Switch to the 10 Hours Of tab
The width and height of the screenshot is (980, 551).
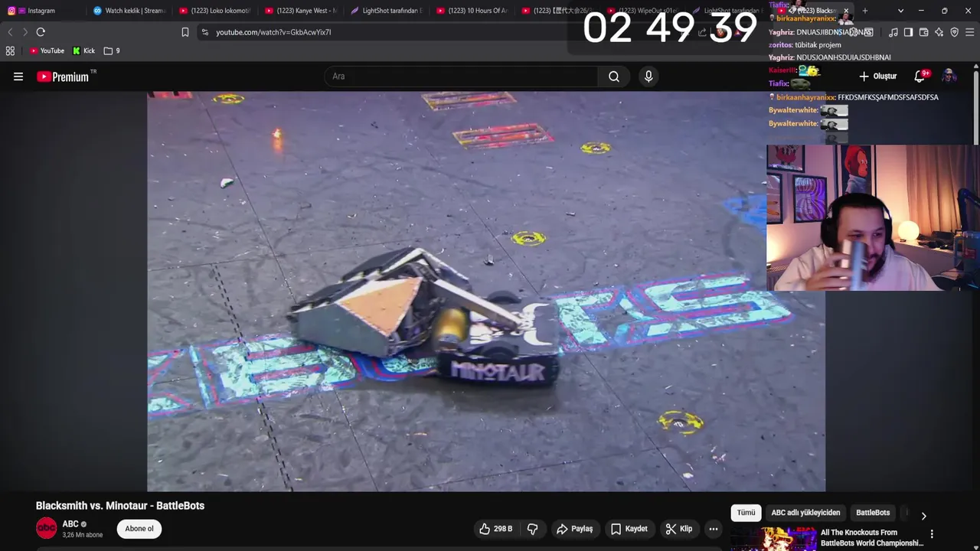(x=471, y=11)
